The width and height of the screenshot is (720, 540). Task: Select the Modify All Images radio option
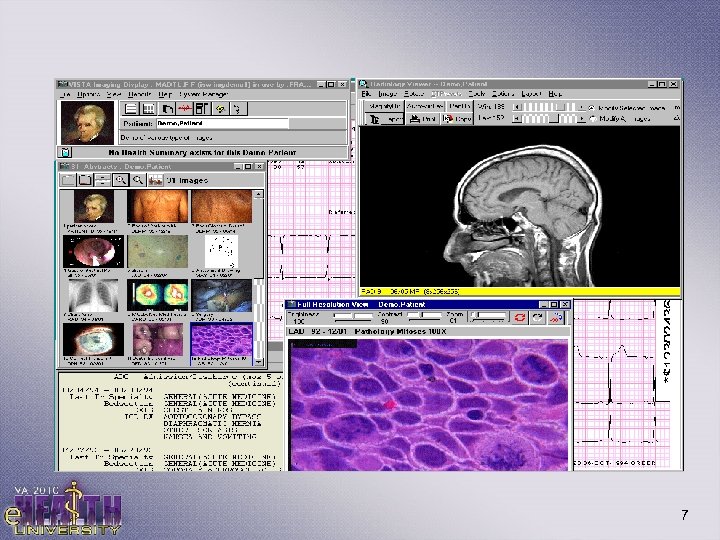[x=592, y=119]
